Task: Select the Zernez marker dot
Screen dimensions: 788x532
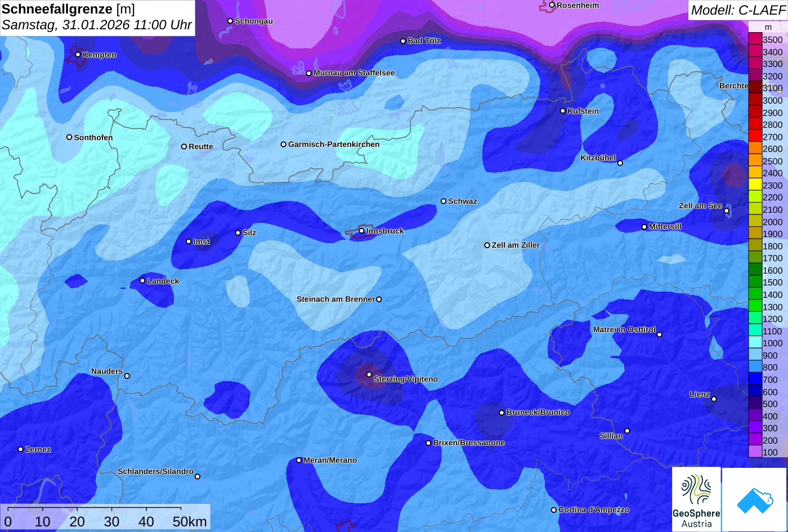Action: tap(21, 449)
